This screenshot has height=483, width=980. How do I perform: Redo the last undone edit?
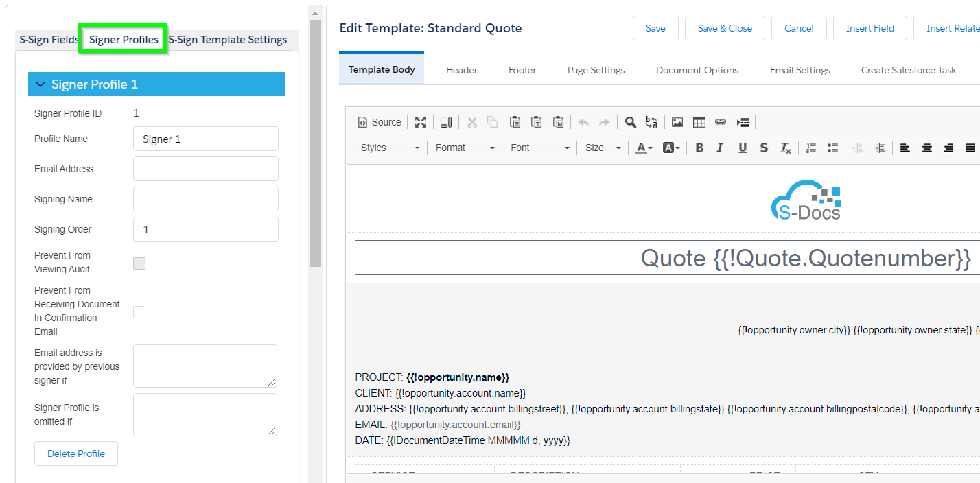coord(605,122)
